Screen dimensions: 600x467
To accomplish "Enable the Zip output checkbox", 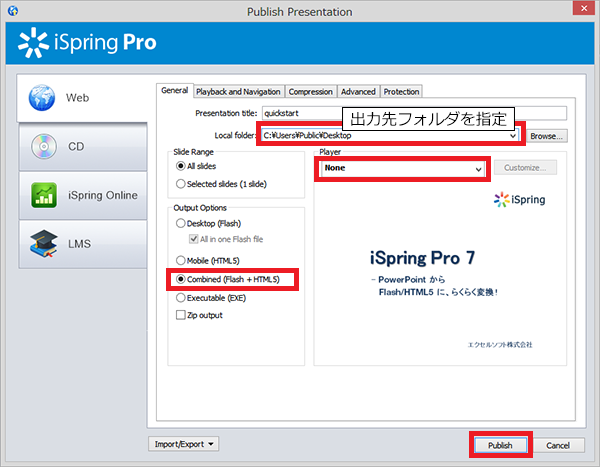I will pos(181,315).
